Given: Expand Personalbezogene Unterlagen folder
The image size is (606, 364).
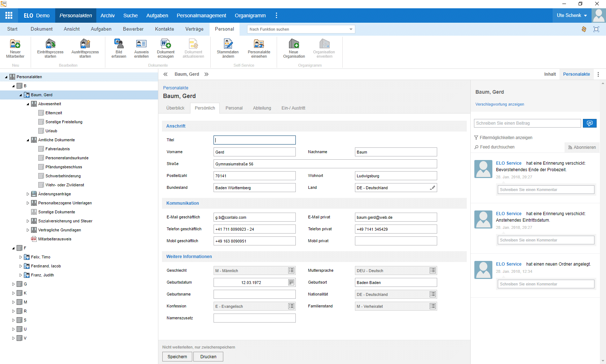Looking at the screenshot, I should coord(28,203).
